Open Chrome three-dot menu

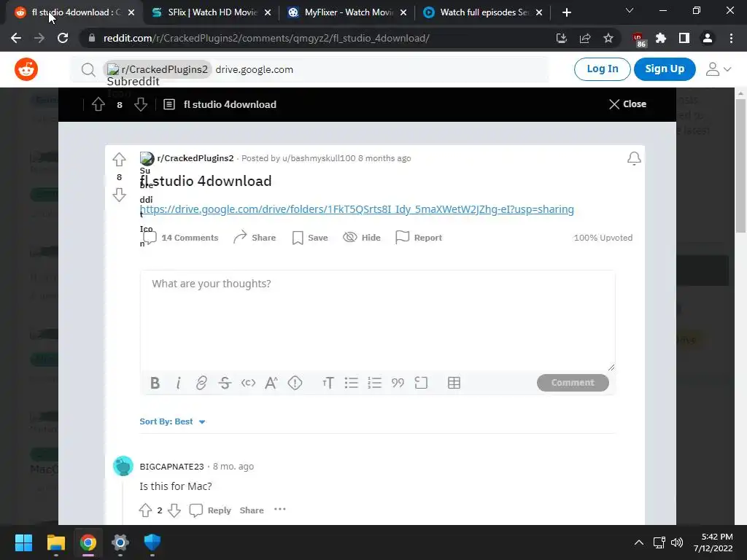click(x=731, y=38)
